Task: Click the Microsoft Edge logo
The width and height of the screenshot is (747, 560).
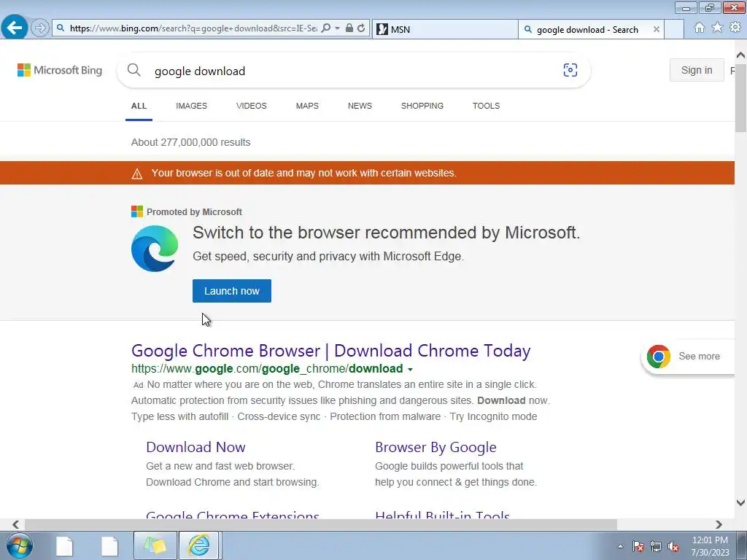Action: [x=155, y=249]
